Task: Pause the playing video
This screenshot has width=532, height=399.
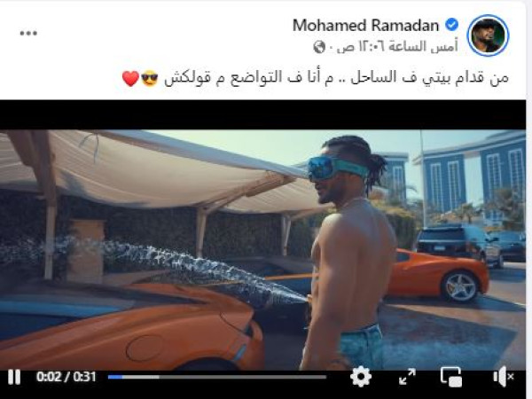Action: click(14, 377)
